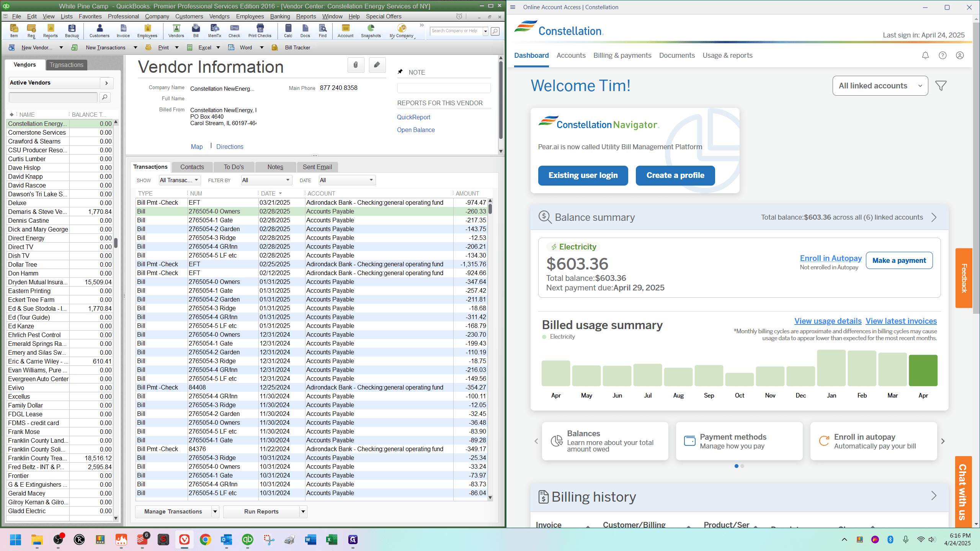The height and width of the screenshot is (551, 980).
Task: Expand the Active Vendors view arrow
Action: click(x=106, y=83)
